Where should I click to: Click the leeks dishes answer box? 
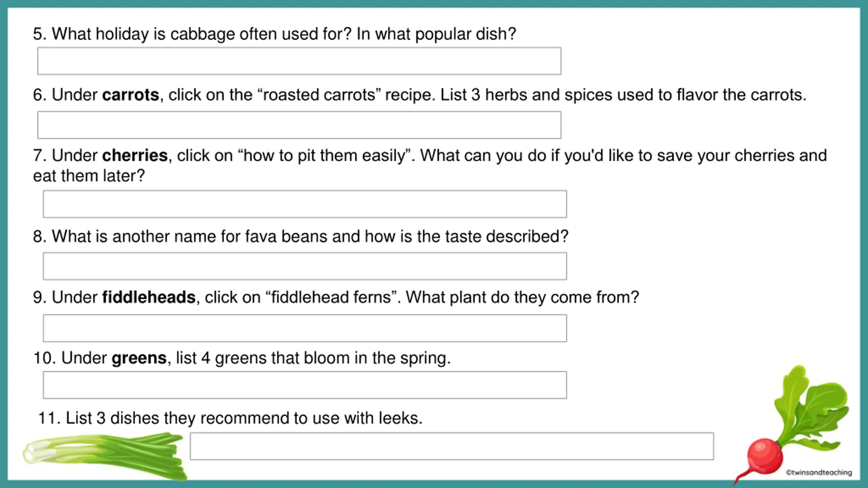452,446
